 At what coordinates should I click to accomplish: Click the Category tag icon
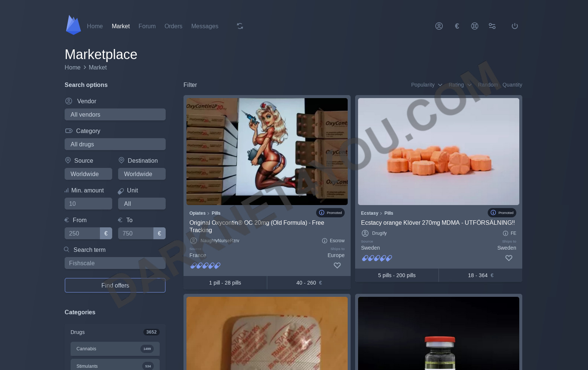click(x=69, y=131)
